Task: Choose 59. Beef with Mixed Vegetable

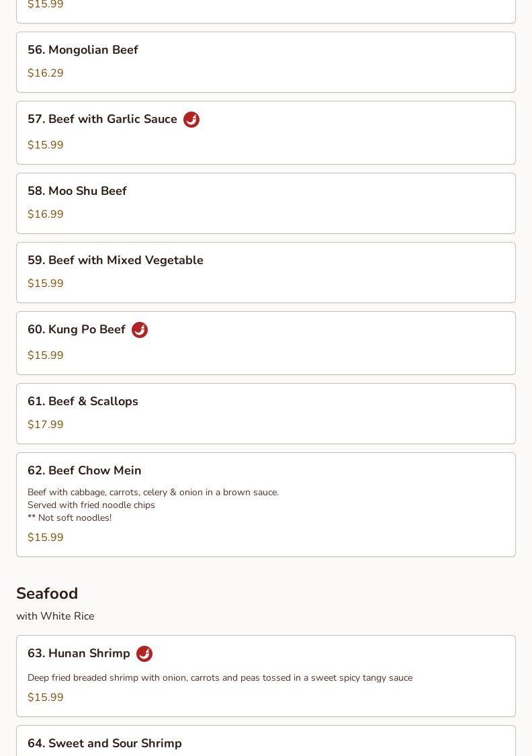Action: (x=266, y=272)
